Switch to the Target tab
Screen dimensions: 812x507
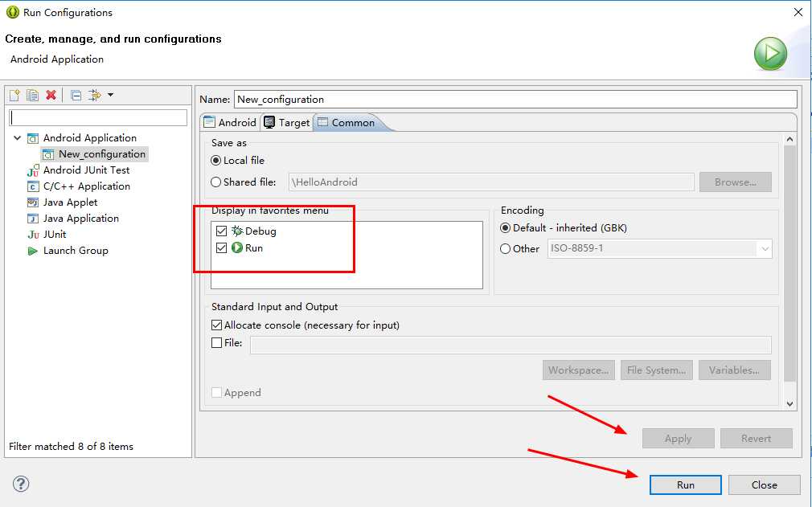(287, 122)
